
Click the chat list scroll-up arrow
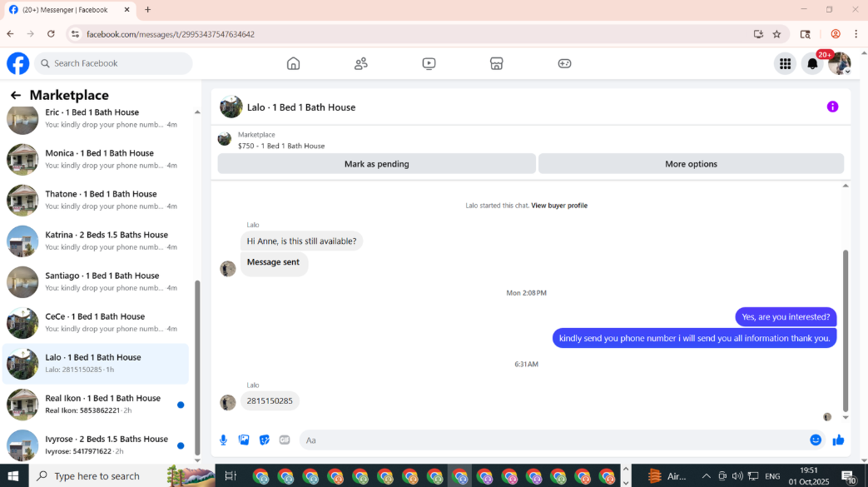(197, 112)
